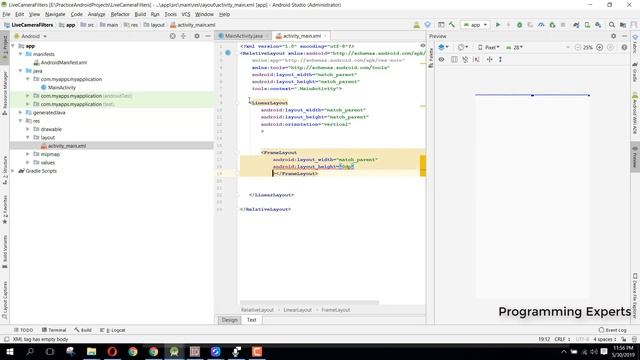This screenshot has width=640, height=360.
Task: Open the Build menu
Action: (x=140, y=14)
